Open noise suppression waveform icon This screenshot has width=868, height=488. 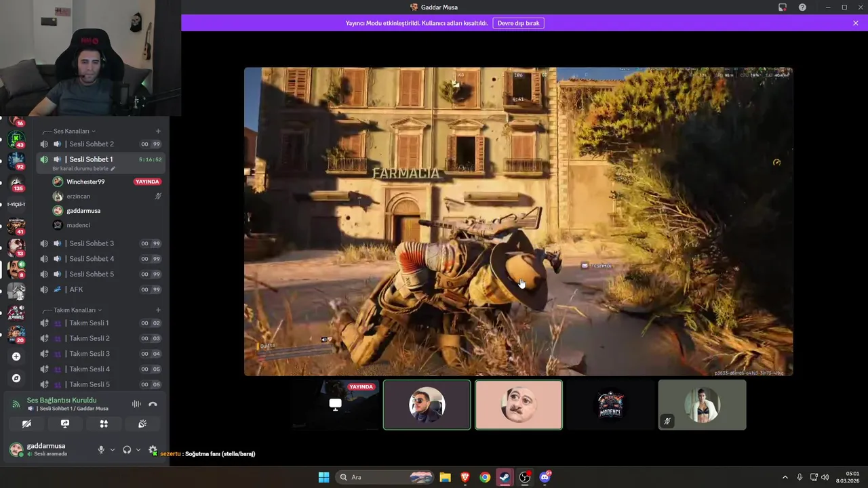136,404
